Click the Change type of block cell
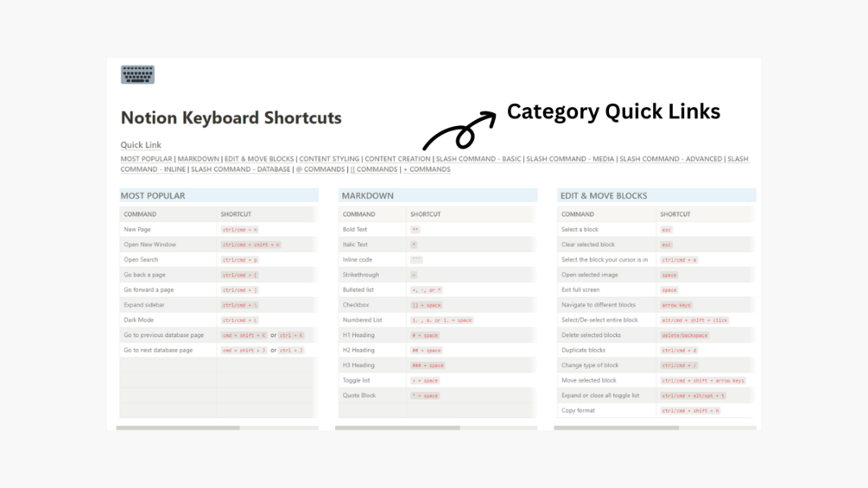868x488 pixels. point(606,365)
